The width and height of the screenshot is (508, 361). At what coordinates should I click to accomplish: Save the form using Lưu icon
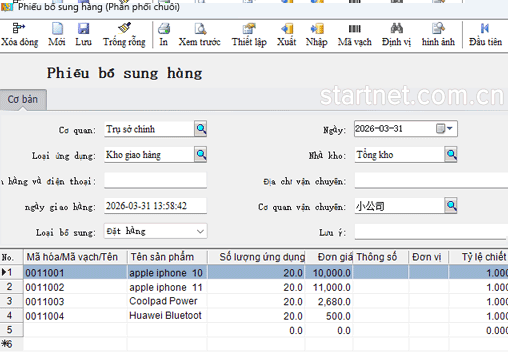pyautogui.click(x=83, y=29)
